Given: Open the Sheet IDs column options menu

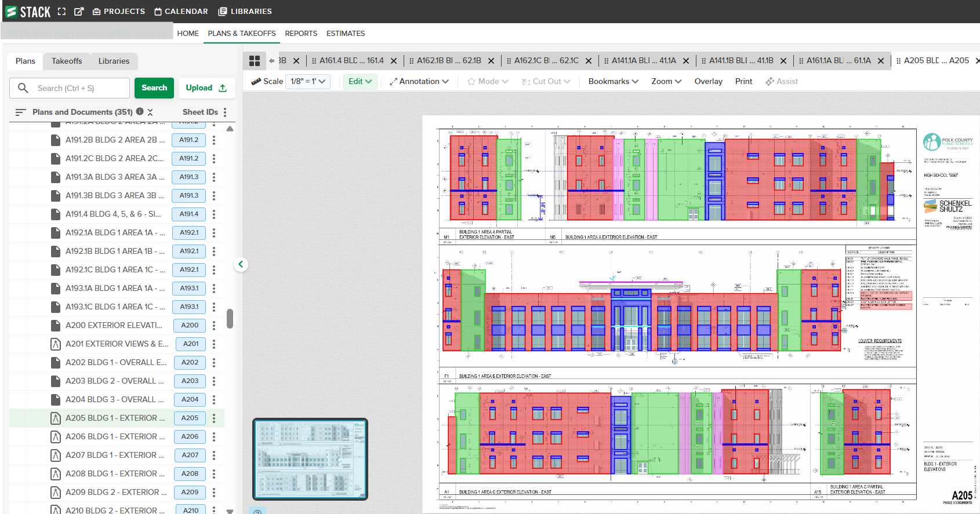Looking at the screenshot, I should click(225, 112).
